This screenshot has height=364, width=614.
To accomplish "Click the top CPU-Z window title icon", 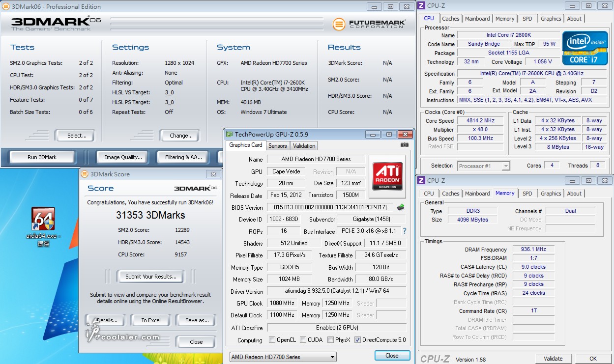I will point(421,6).
